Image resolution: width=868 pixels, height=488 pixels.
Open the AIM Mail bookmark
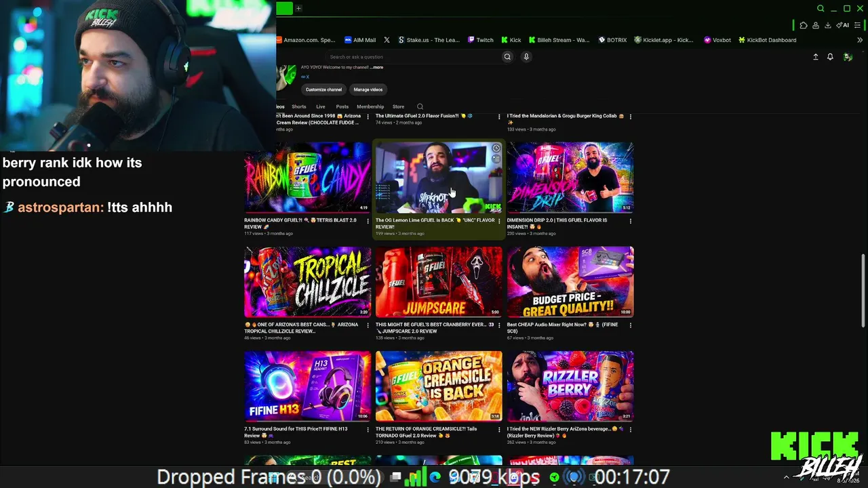360,40
